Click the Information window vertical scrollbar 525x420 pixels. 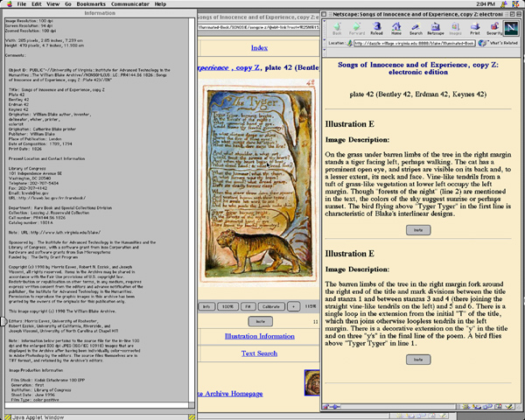[x=192, y=210]
